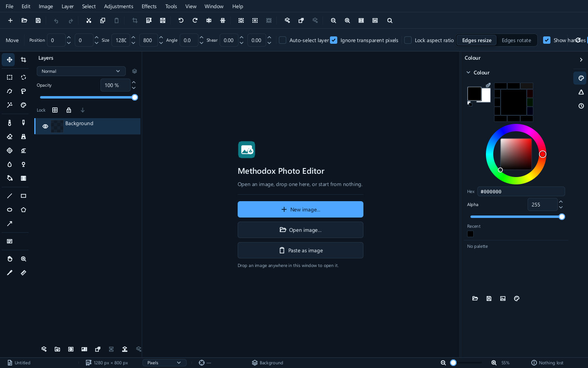Collapse the right Colour panel arrow

click(581, 60)
